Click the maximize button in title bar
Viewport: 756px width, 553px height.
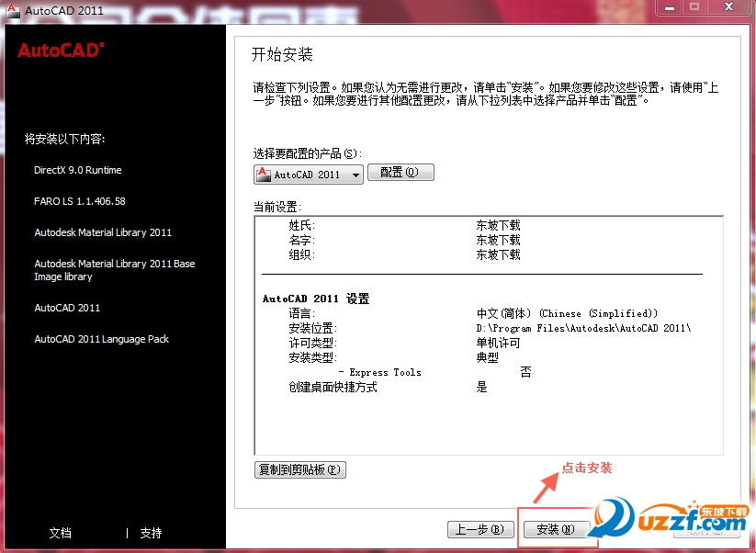pos(694,7)
